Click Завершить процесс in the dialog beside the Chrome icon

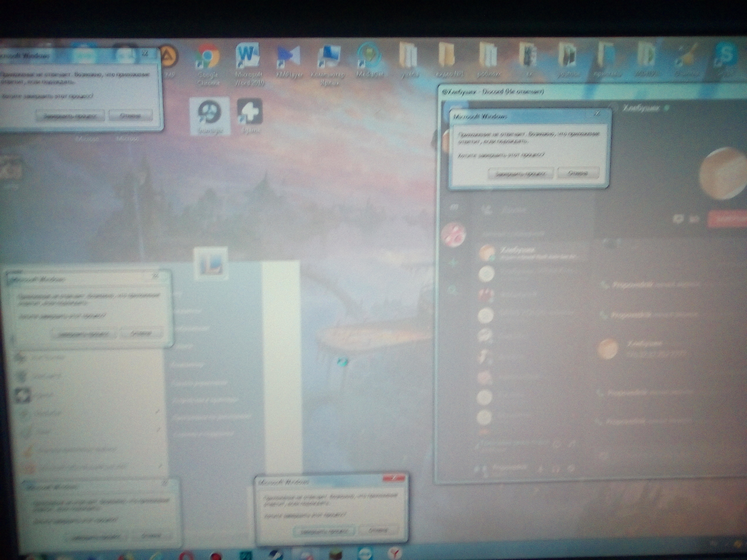pos(70,116)
